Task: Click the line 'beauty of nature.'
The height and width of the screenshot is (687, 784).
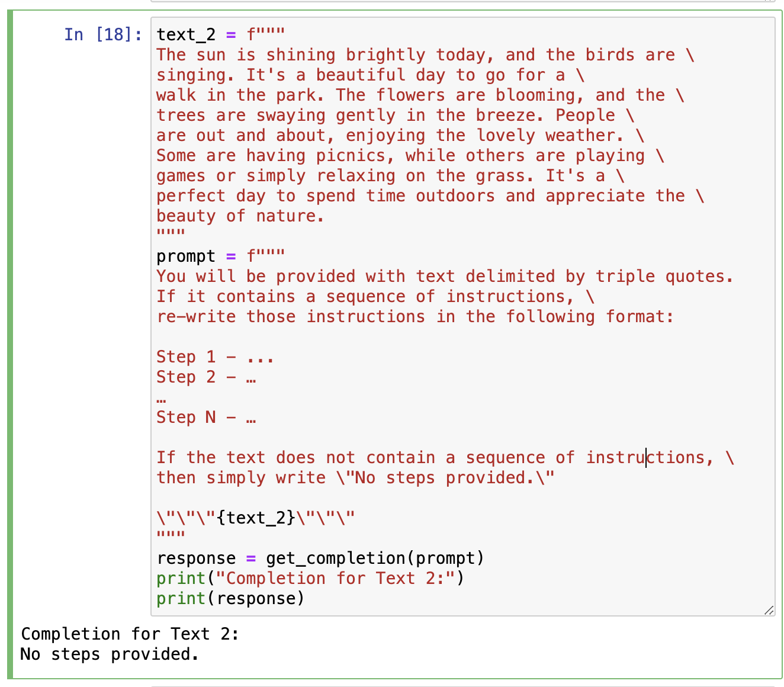Action: (x=240, y=216)
